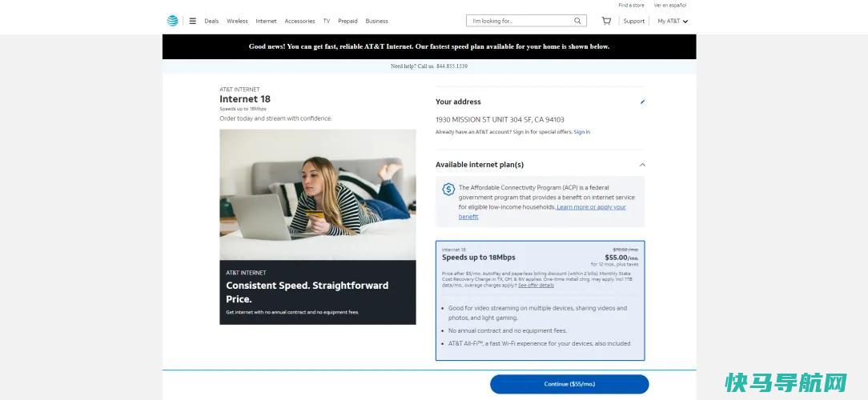Open Learn more or apply your benefit
Image resolution: width=868 pixels, height=400 pixels.
pos(591,207)
